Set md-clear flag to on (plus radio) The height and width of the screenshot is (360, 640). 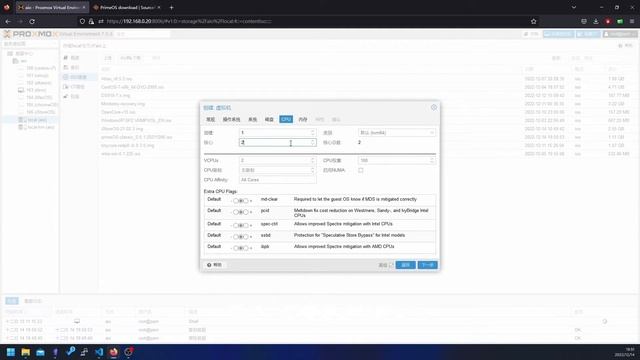coord(246,201)
